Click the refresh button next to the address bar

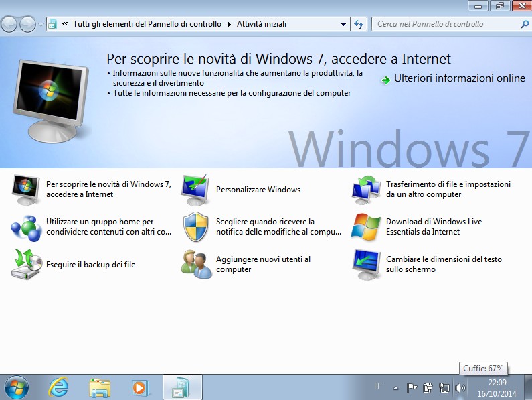pos(359,24)
